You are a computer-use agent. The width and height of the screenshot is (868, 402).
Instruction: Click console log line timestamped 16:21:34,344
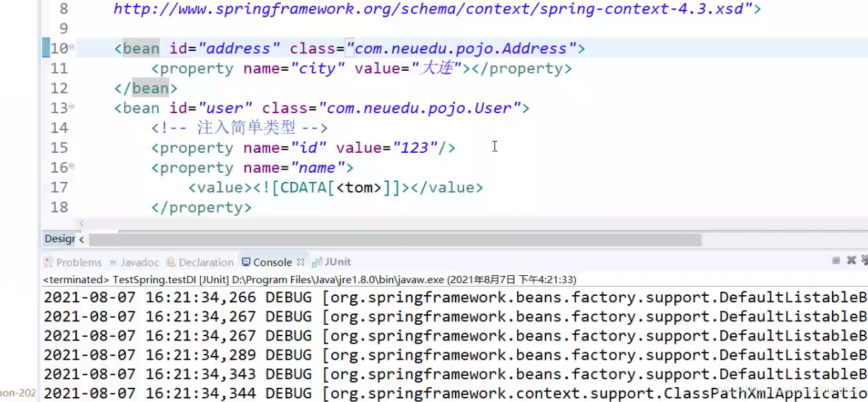(x=456, y=393)
